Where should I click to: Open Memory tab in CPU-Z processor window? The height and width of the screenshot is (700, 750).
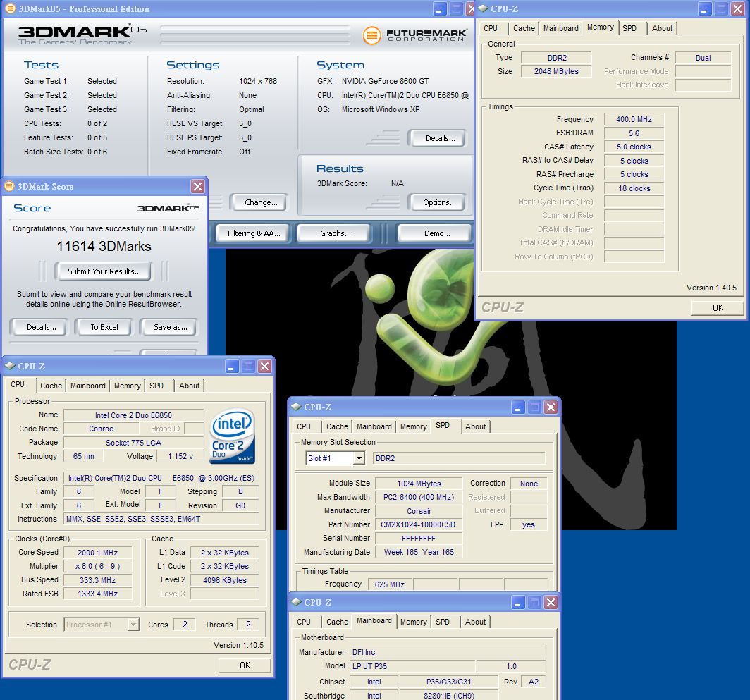(x=127, y=386)
